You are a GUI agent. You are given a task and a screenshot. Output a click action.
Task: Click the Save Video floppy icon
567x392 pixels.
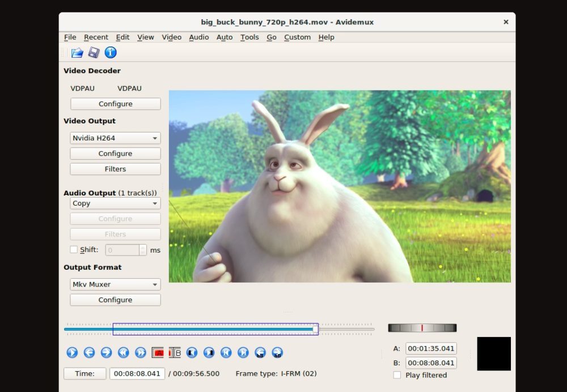[94, 53]
